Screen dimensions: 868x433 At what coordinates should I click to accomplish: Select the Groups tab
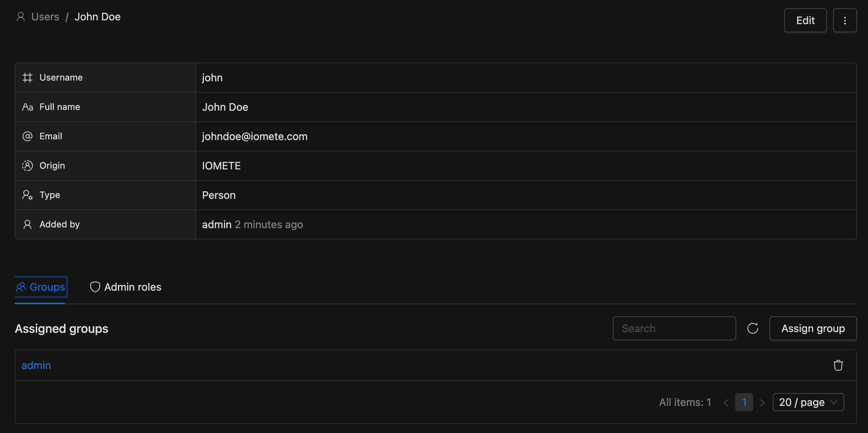tap(41, 287)
